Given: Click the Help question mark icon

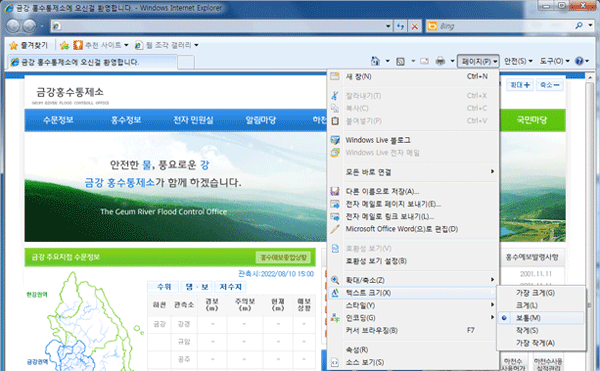Looking at the screenshot, I should coord(579,61).
